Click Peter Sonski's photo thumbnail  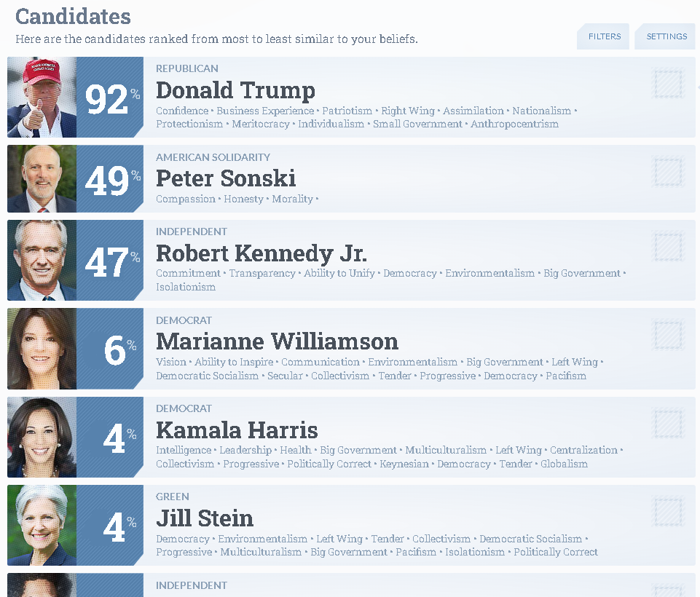click(x=42, y=179)
